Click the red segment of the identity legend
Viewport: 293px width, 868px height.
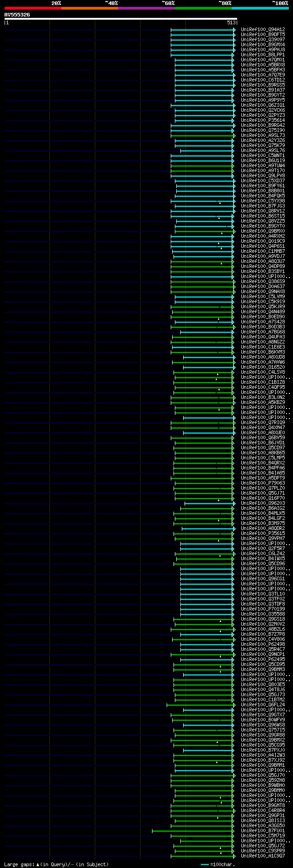pyautogui.click(x=33, y=8)
